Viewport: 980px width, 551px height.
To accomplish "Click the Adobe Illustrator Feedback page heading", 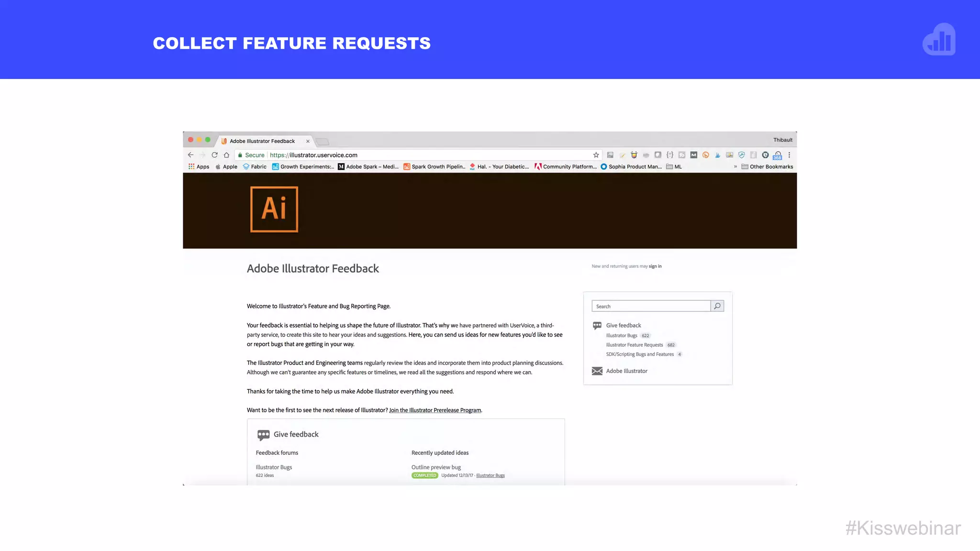I will pos(313,269).
